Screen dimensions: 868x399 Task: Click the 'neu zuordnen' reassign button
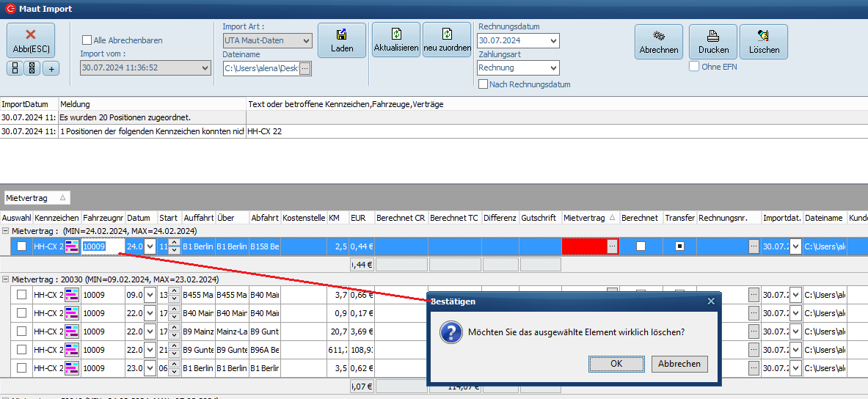447,40
